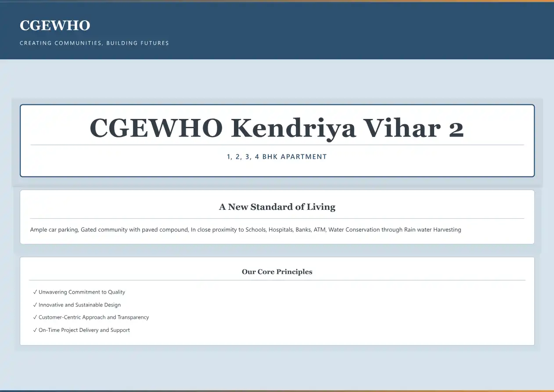Click the On-Time Project Delivery and Support text
This screenshot has height=392, width=554.
coord(84,330)
